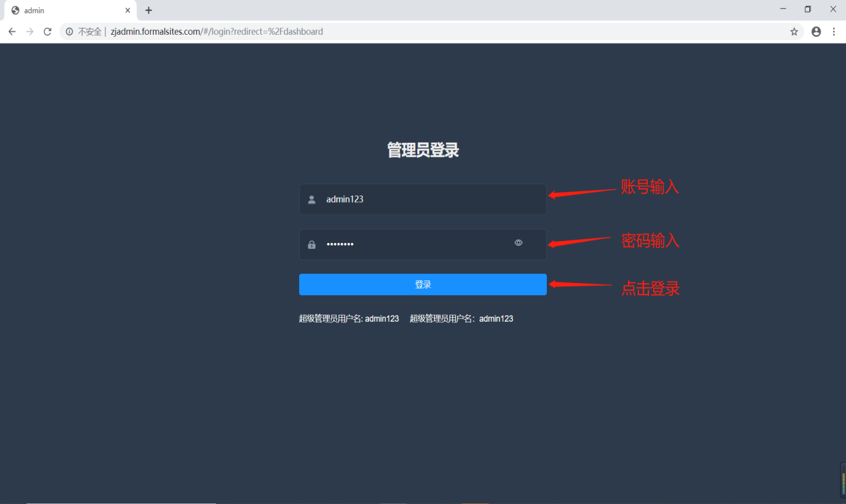Bookmark this page with star icon
846x504 pixels.
point(794,31)
